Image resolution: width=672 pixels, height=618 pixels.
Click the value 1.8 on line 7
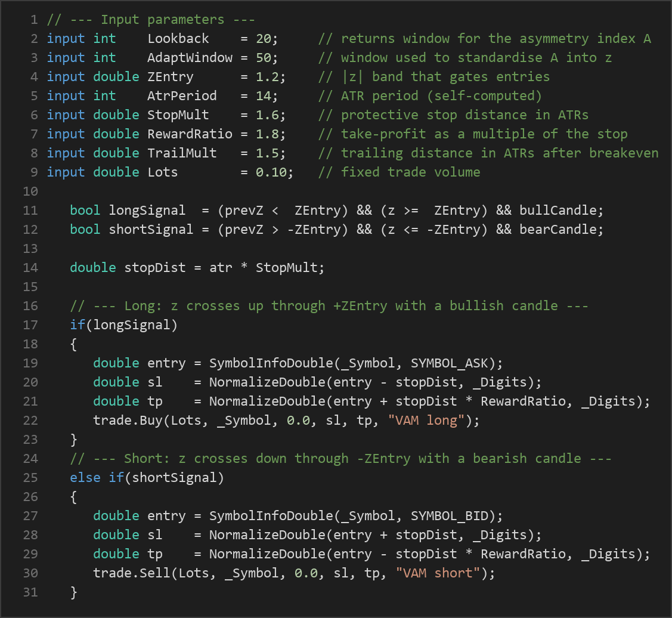click(x=267, y=134)
